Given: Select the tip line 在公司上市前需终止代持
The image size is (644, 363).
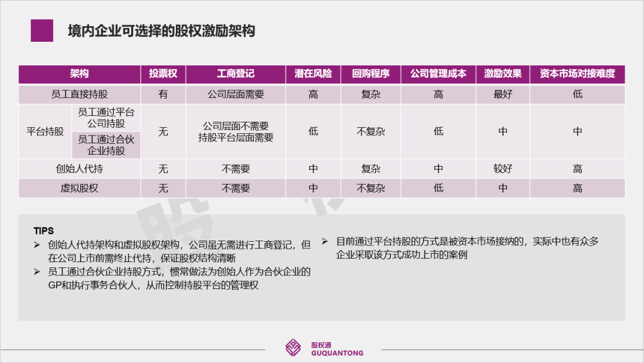Looking at the screenshot, I should tap(142, 259).
